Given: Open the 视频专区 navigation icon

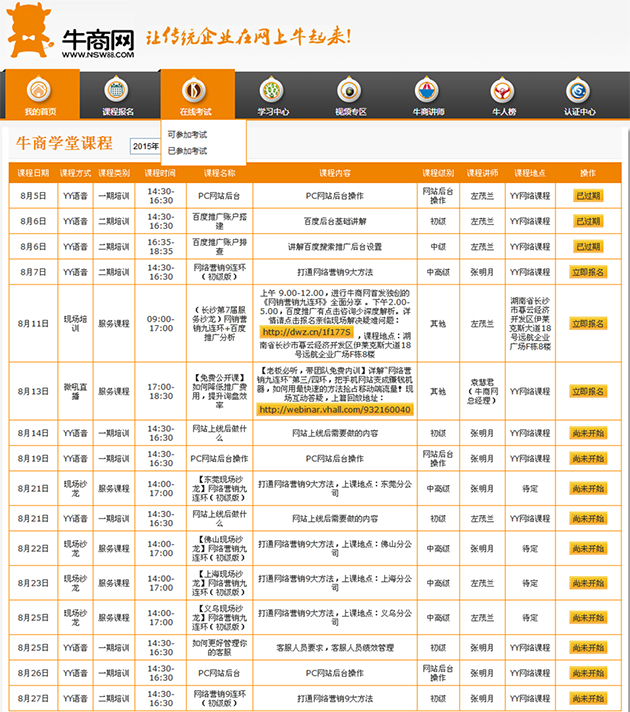Looking at the screenshot, I should point(350,90).
